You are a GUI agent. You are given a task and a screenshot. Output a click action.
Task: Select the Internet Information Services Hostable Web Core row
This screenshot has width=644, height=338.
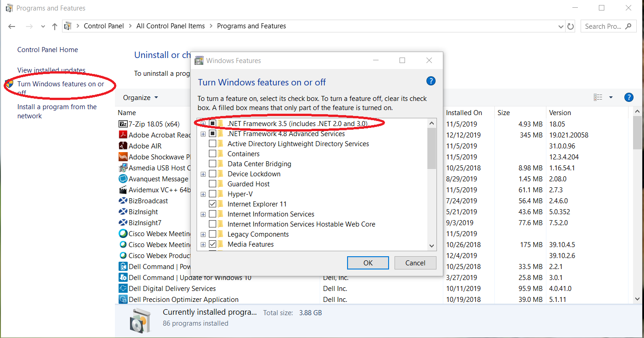click(x=301, y=224)
